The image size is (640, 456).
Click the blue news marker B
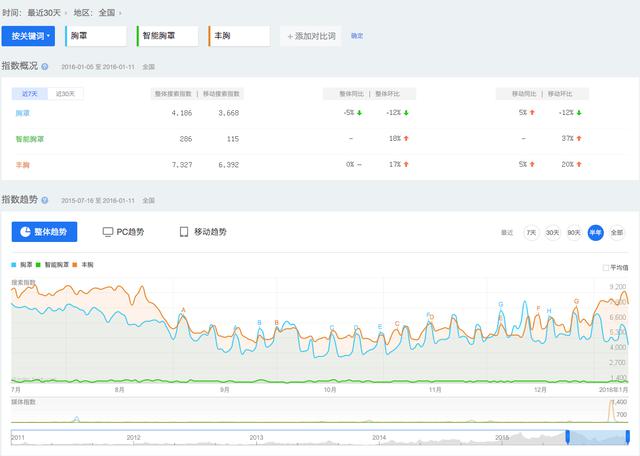click(259, 323)
